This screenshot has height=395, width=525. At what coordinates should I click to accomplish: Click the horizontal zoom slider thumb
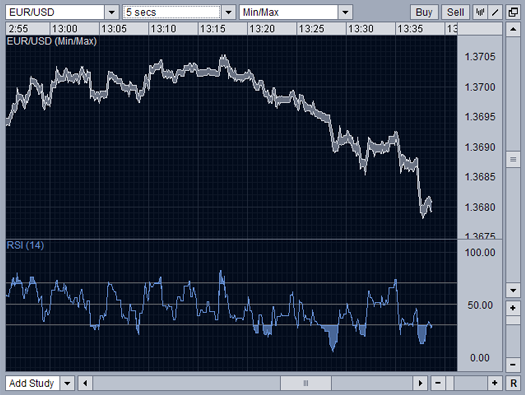[x=450, y=383]
